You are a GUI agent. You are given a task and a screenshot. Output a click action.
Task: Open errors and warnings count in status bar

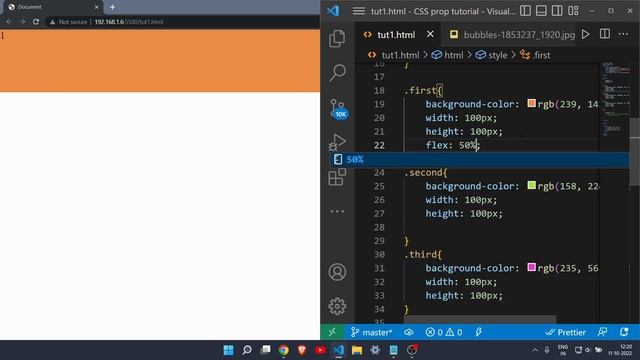pos(444,332)
